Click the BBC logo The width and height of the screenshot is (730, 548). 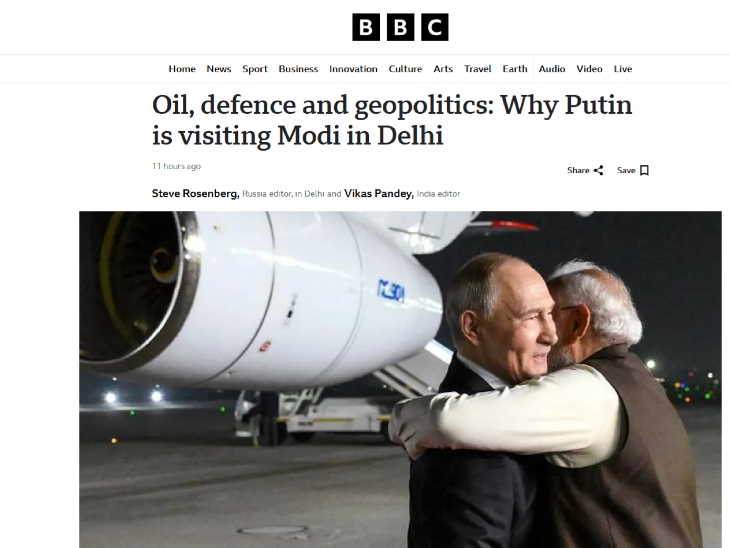pos(400,27)
